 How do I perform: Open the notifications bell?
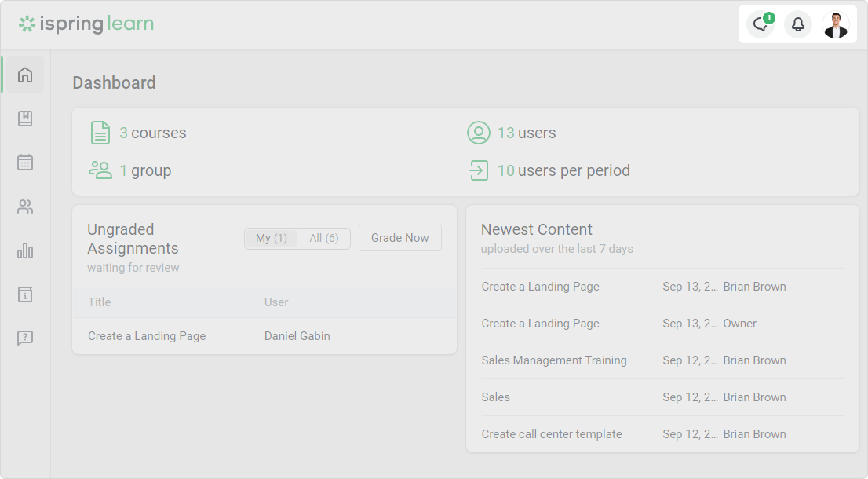click(x=797, y=25)
